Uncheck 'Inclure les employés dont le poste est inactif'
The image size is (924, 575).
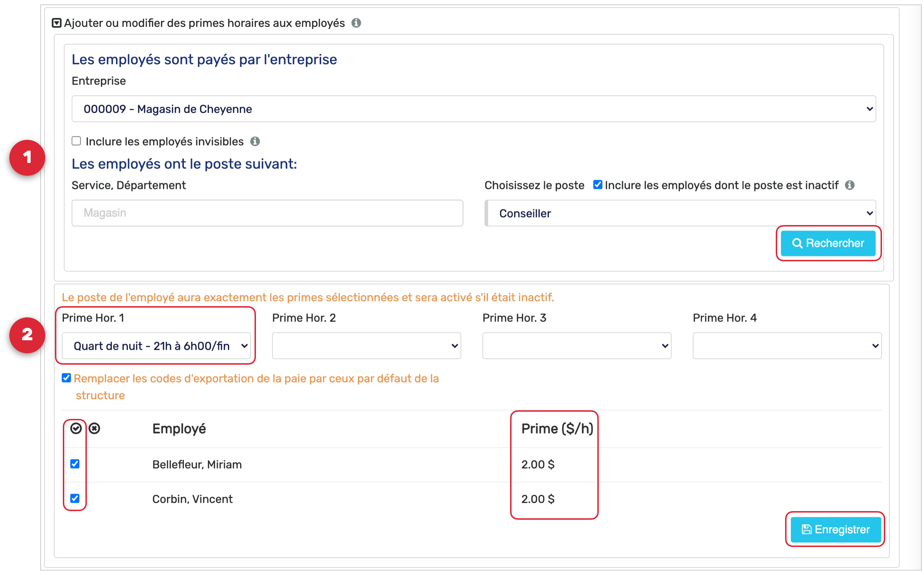(x=598, y=185)
